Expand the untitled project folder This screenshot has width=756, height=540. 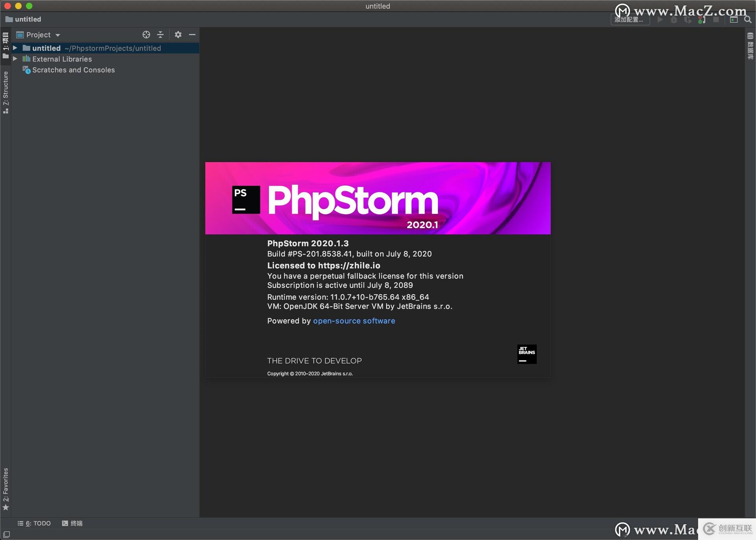pos(15,48)
